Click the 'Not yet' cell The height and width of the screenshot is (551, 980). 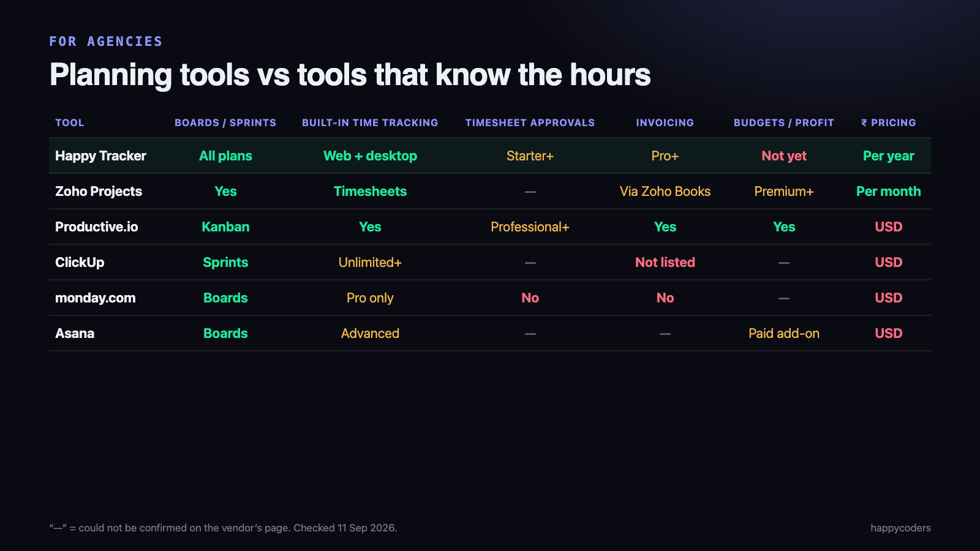[784, 156]
